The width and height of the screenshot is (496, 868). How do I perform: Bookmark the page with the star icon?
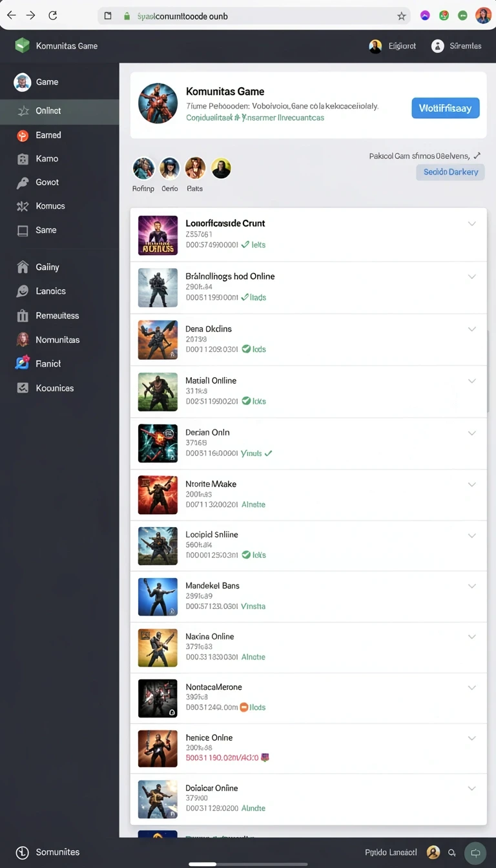[402, 16]
